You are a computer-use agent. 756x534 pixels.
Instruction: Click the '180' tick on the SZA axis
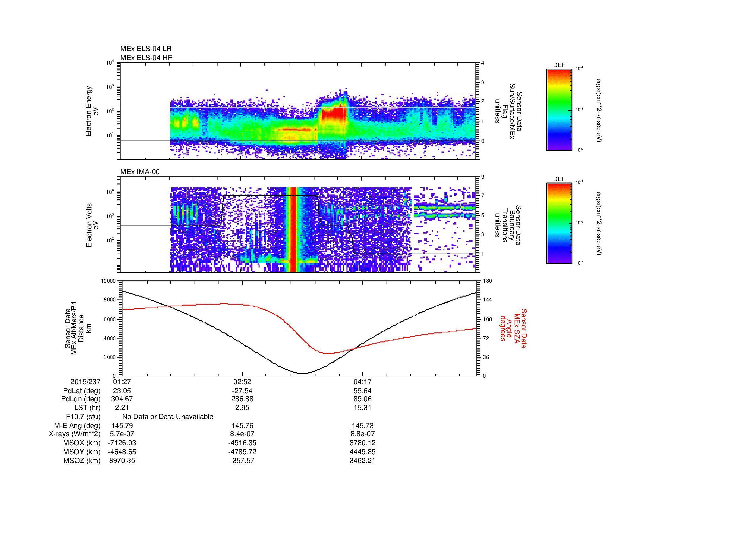[x=487, y=281]
